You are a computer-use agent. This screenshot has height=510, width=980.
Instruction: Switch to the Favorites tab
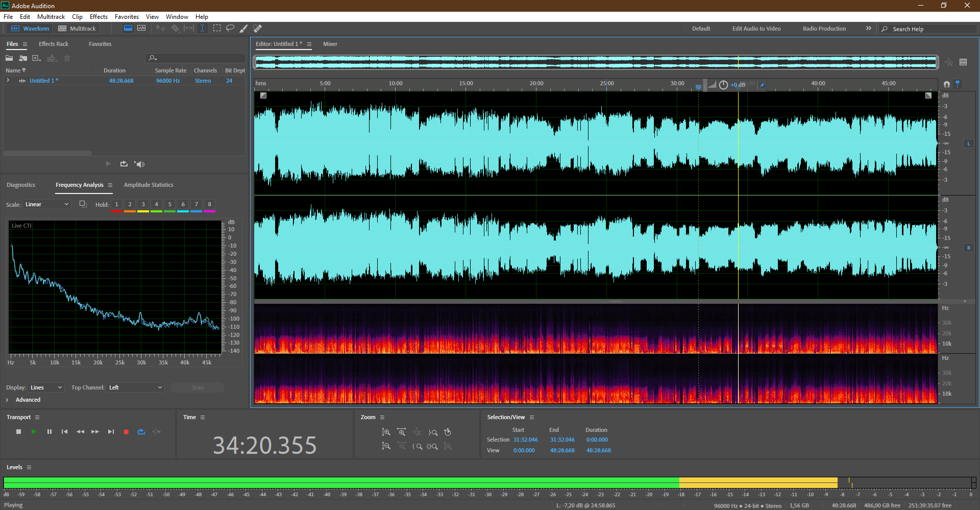click(x=100, y=44)
